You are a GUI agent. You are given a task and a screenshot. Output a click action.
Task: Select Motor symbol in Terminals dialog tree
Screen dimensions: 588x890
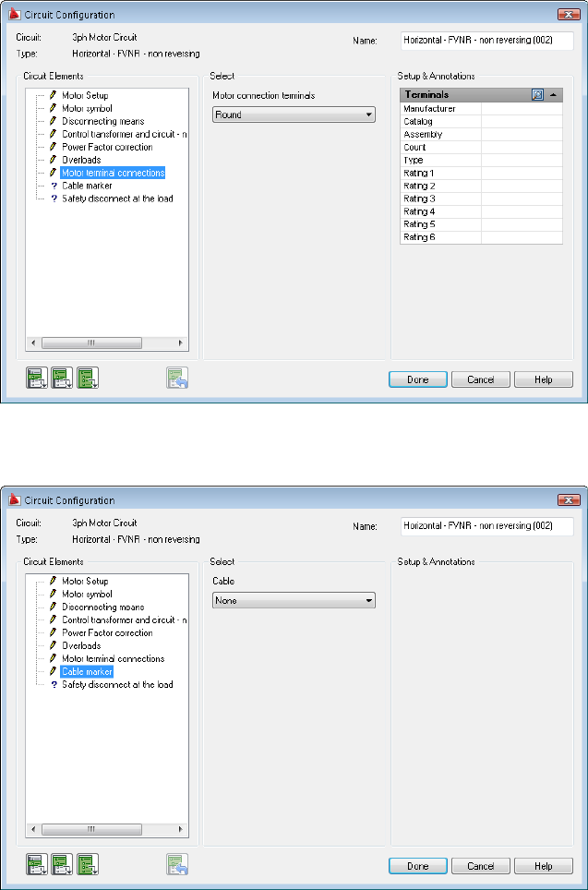[87, 108]
